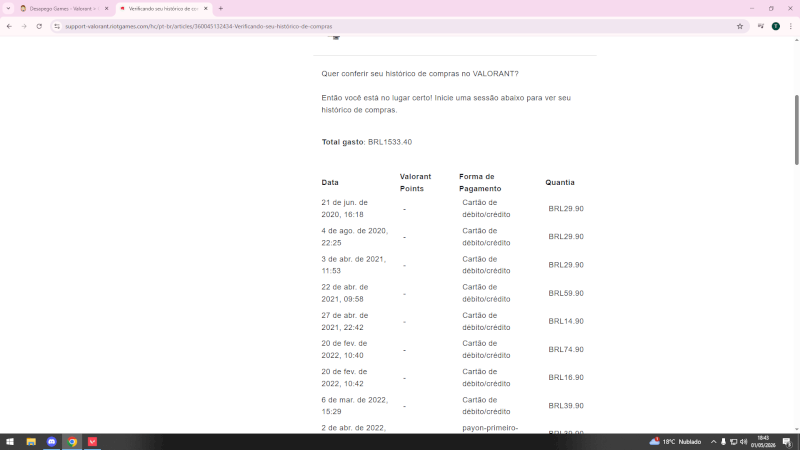Open the notification center icon

[x=787, y=442]
